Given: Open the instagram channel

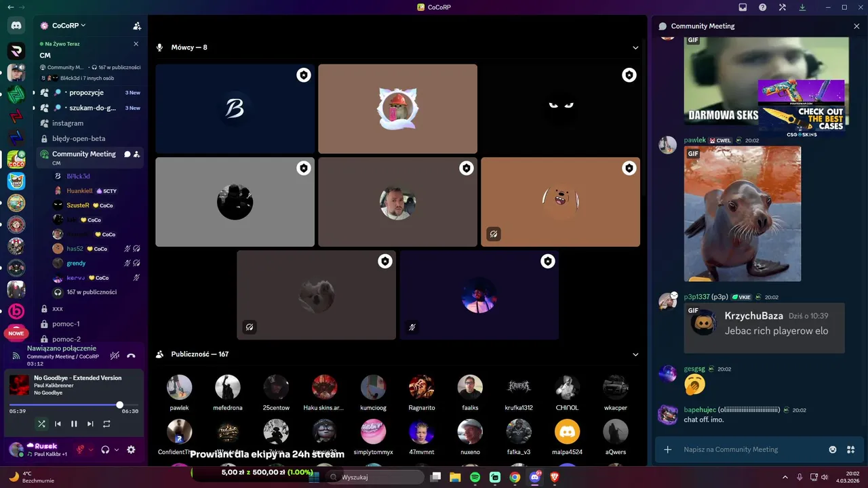Looking at the screenshot, I should [x=90, y=123].
